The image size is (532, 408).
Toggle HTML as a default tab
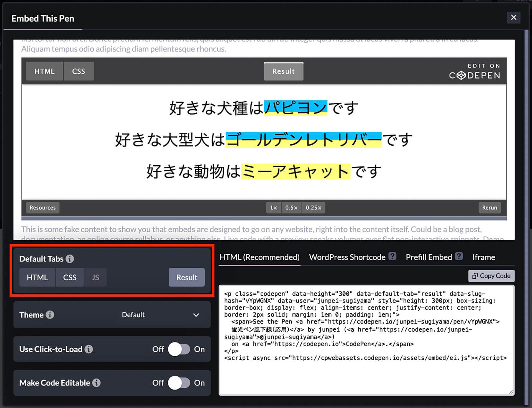[x=37, y=277]
